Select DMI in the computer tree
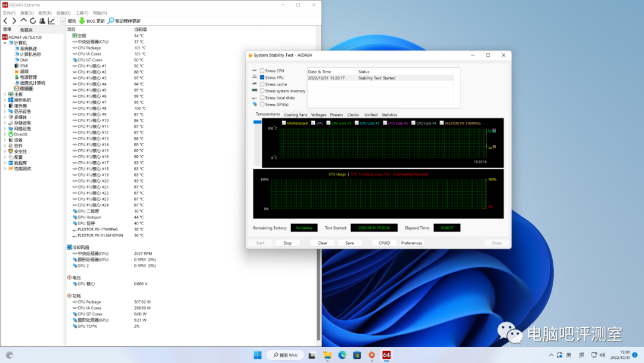Viewport: 644px width, 363px height. (x=24, y=60)
